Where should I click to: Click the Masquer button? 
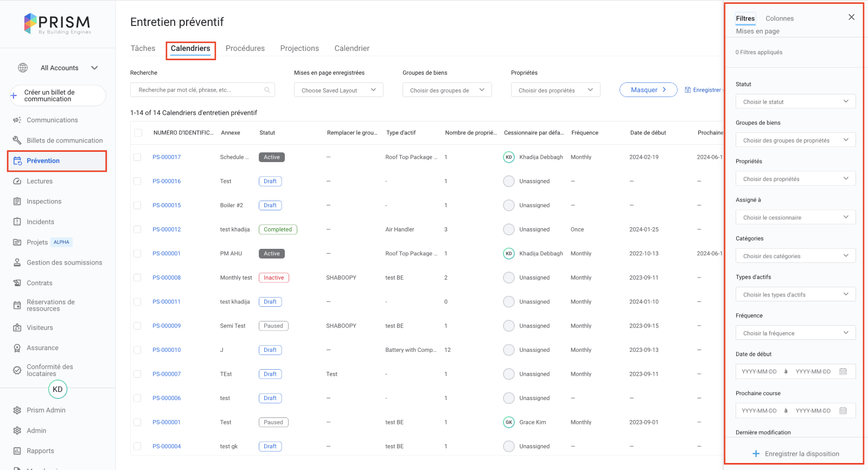(648, 90)
